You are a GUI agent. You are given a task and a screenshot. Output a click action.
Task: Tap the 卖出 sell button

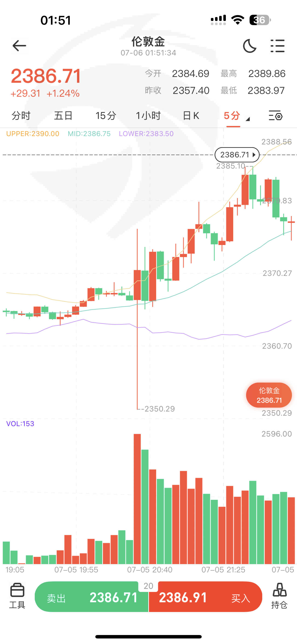point(91,597)
